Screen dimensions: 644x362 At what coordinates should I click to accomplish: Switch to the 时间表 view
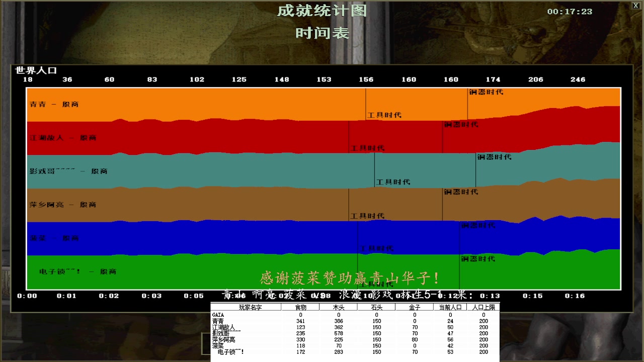[x=321, y=34]
